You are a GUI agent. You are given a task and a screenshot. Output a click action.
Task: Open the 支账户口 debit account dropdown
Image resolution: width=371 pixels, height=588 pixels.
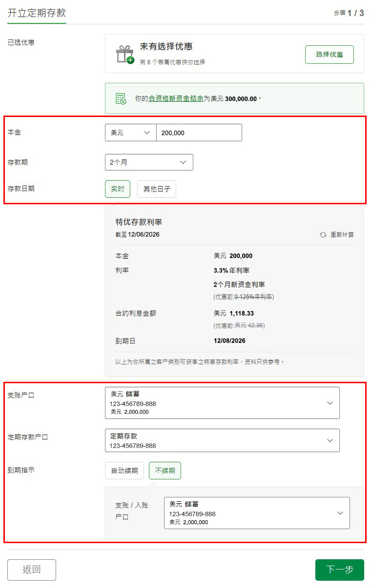222,403
